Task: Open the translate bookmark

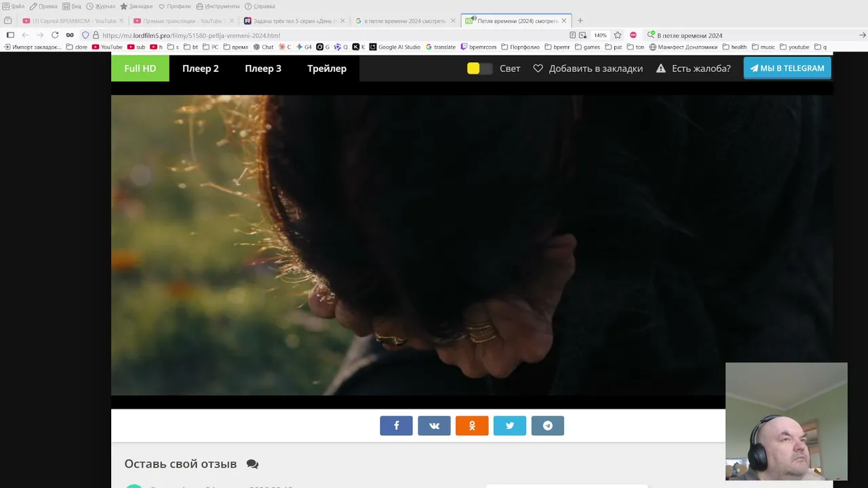Action: (440, 47)
